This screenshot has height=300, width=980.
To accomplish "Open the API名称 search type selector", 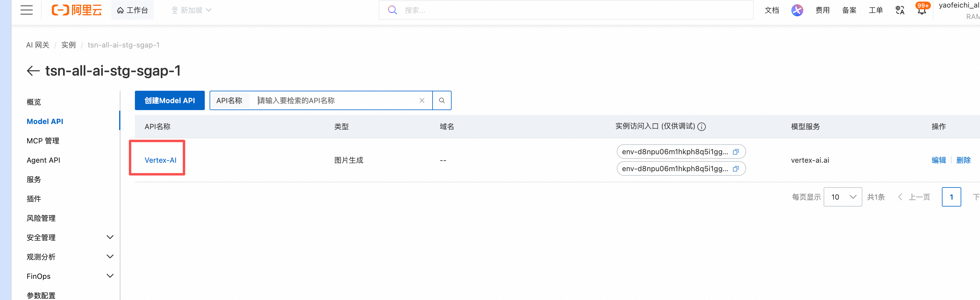I will point(229,100).
